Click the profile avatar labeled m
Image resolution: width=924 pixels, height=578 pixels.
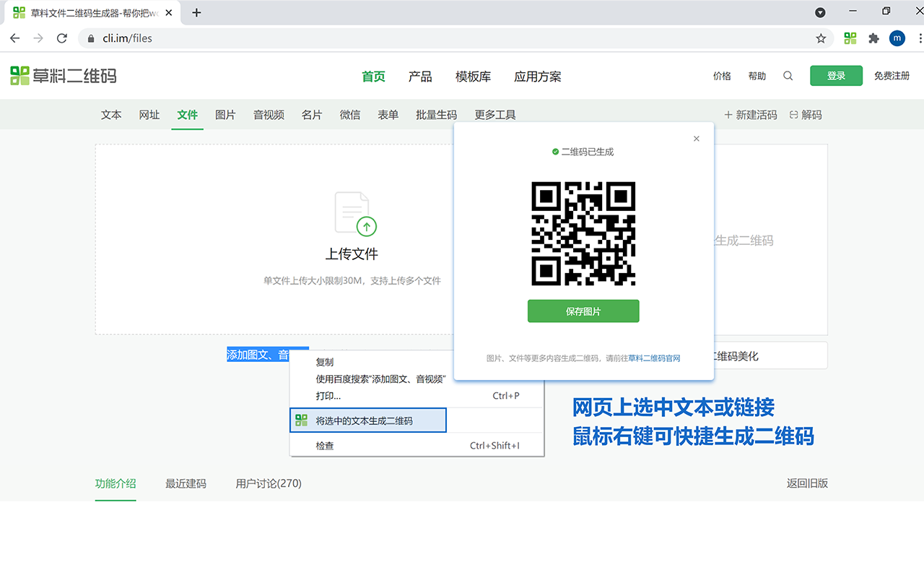(x=897, y=38)
